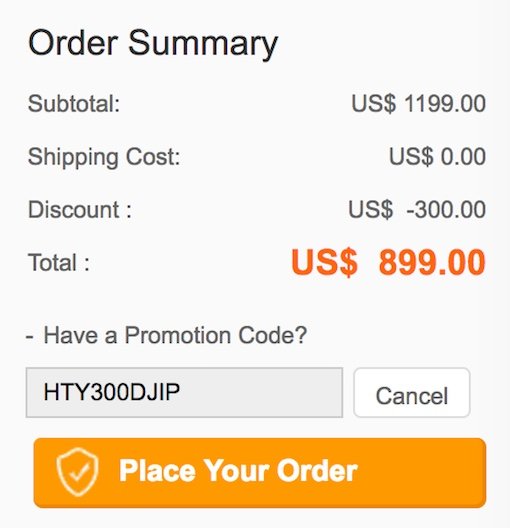Click the minus sign before Have a Promotion Code

30,336
